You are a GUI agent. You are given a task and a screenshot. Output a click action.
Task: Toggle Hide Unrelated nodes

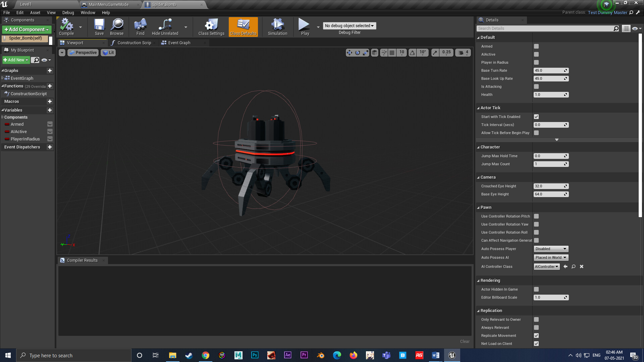click(164, 27)
